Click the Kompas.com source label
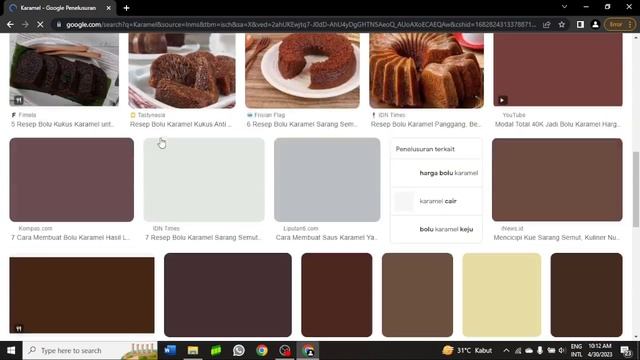 [x=36, y=229]
